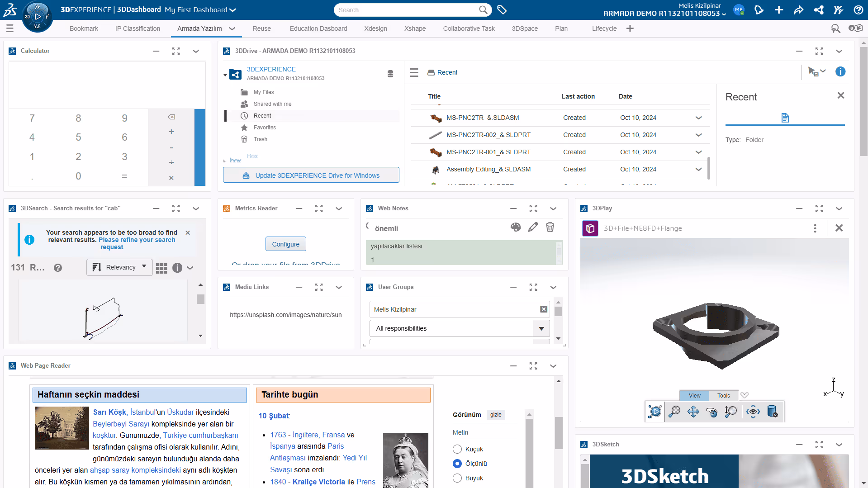868x488 pixels.
Task: Open user avatar MK profile
Action: pos(739,9)
